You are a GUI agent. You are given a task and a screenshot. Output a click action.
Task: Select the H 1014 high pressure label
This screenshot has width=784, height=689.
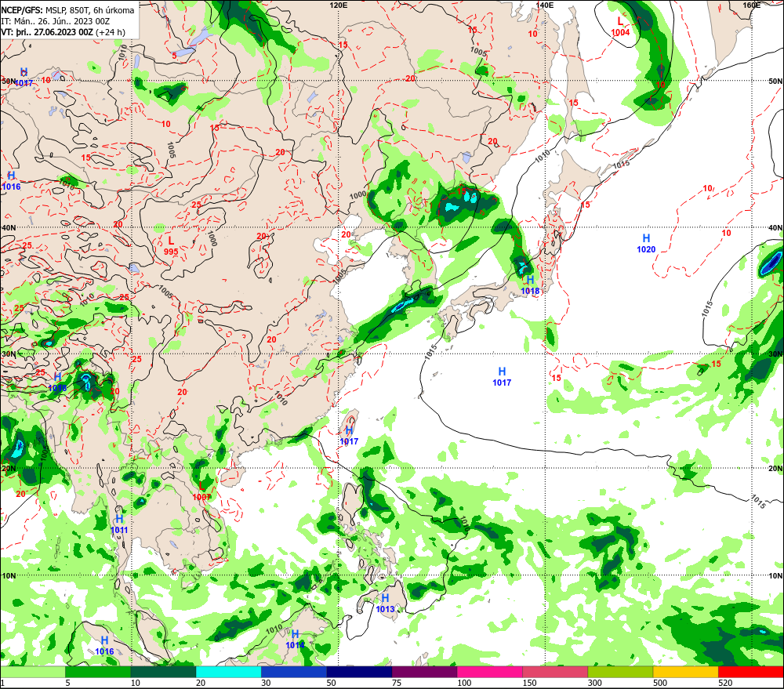(x=295, y=640)
